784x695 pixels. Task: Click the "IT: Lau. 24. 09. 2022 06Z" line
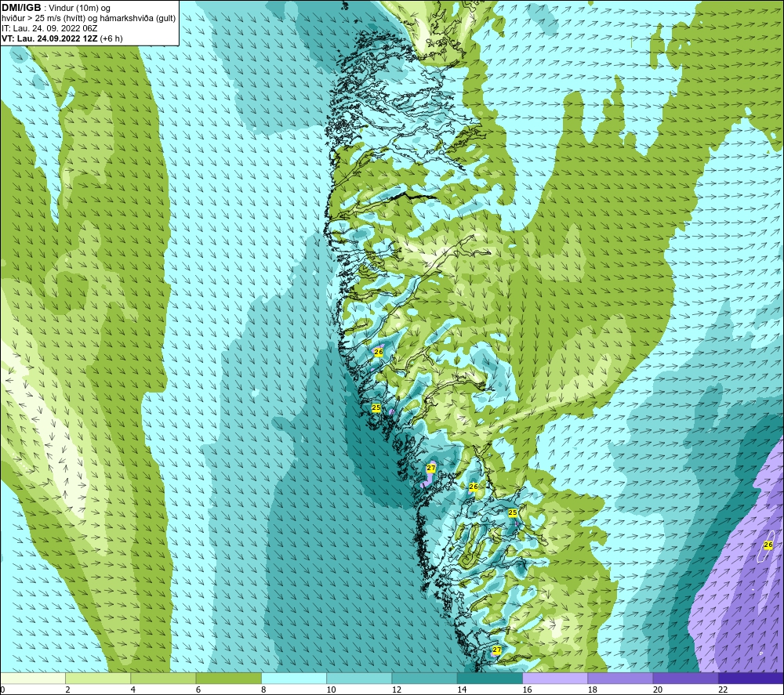pos(49,28)
